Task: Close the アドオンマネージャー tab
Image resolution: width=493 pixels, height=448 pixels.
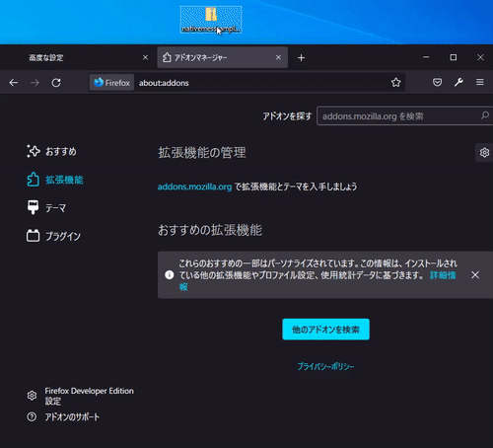Action: (x=278, y=57)
